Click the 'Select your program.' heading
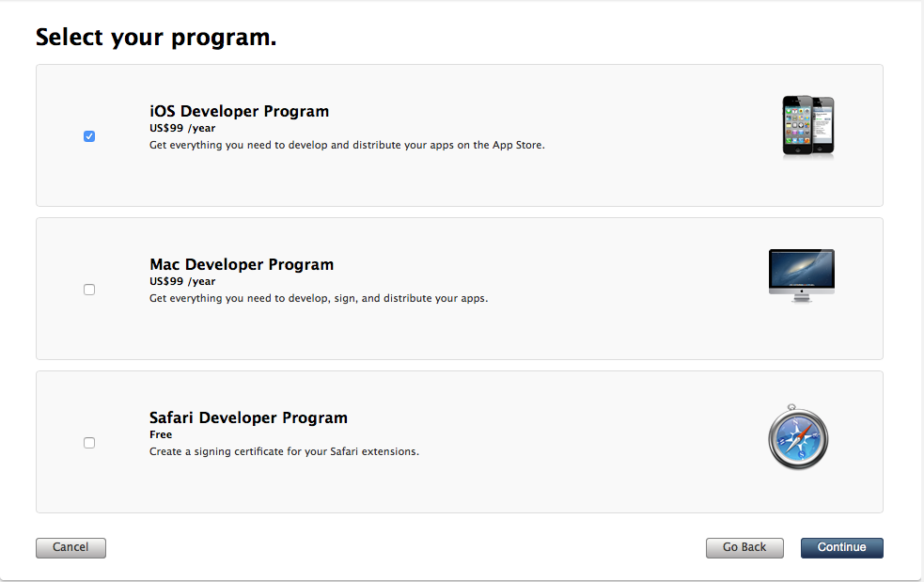This screenshot has height=582, width=924. pos(156,38)
